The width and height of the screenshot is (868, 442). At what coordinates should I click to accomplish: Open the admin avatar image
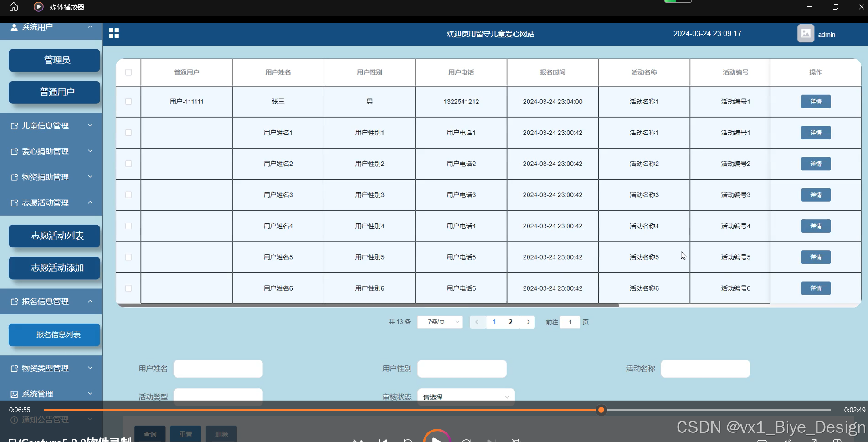(806, 34)
